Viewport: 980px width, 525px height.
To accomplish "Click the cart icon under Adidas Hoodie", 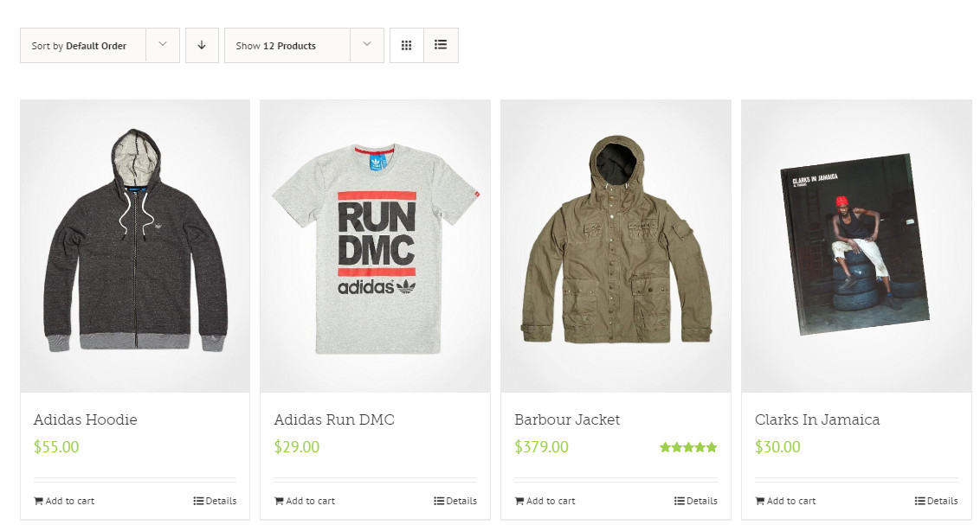I will pos(39,501).
